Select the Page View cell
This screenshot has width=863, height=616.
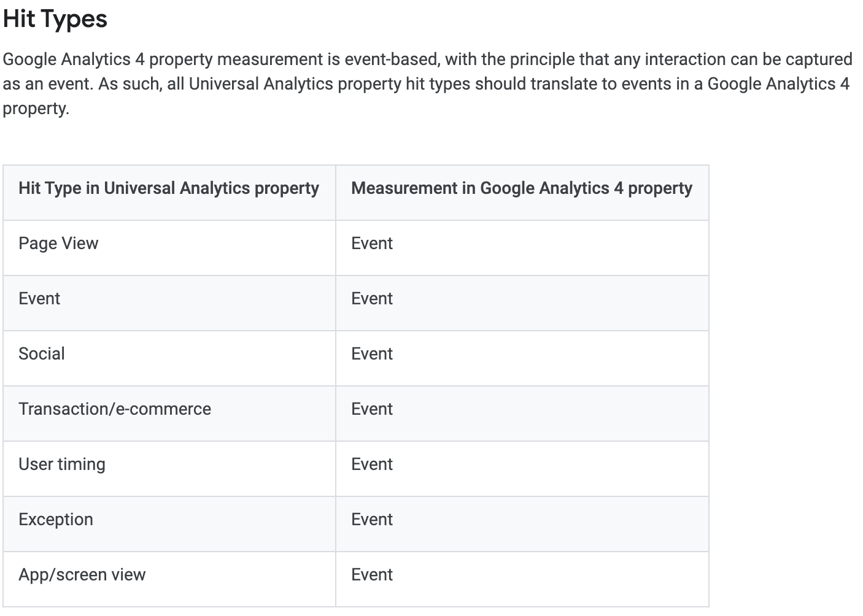coord(169,248)
